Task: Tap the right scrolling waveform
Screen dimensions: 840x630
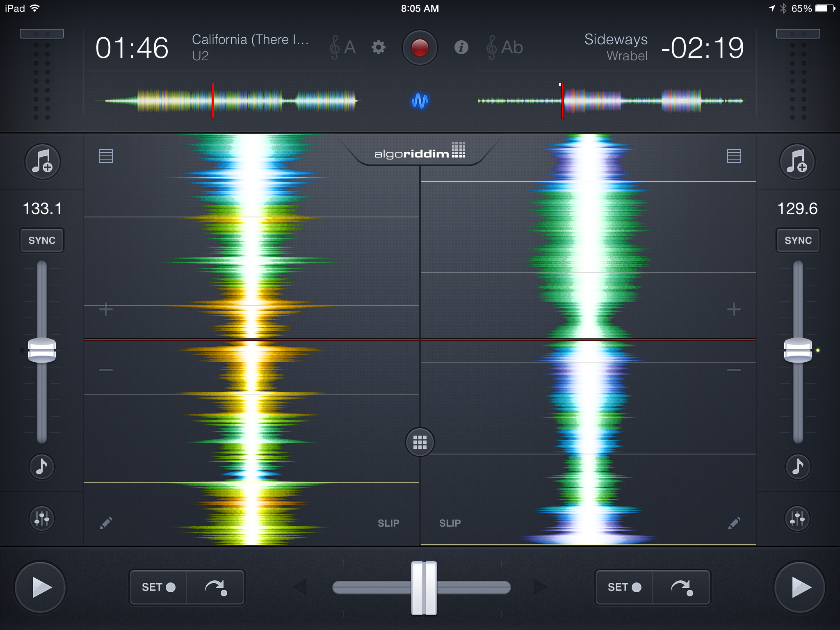Action: click(x=589, y=339)
